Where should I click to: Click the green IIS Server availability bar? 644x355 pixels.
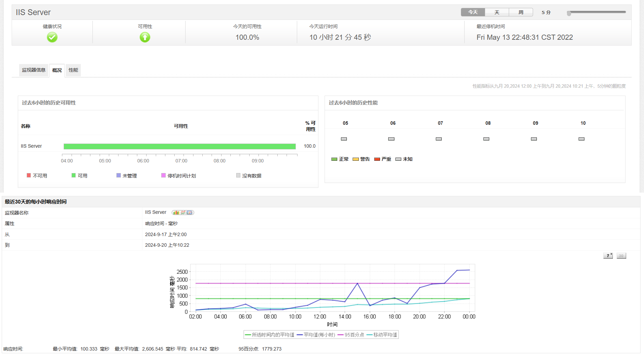click(179, 146)
